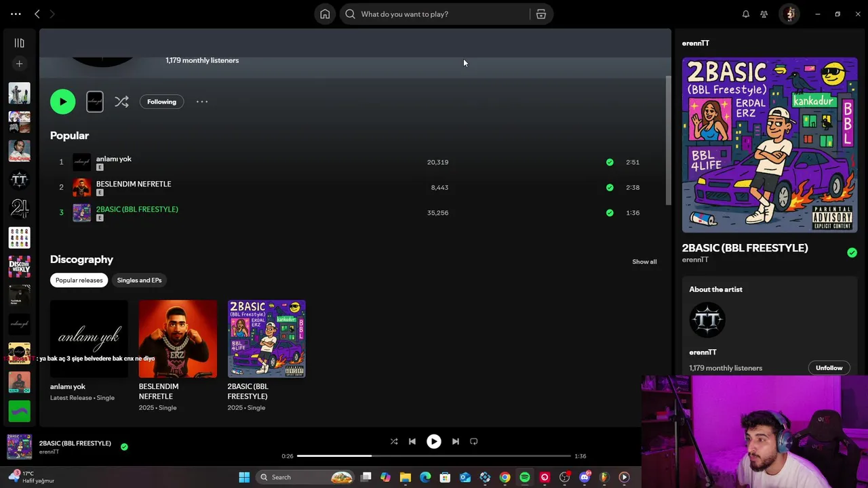Image resolution: width=868 pixels, height=488 pixels.
Task: Open FL Studio from the taskbar
Action: point(604,477)
